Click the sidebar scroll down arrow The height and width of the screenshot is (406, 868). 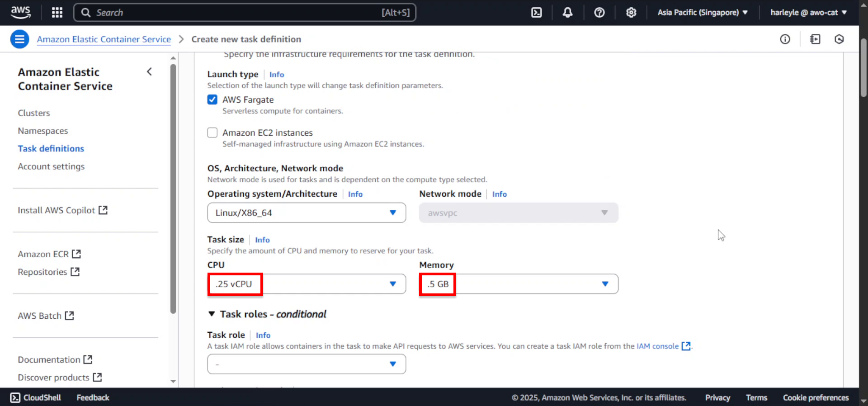173,382
